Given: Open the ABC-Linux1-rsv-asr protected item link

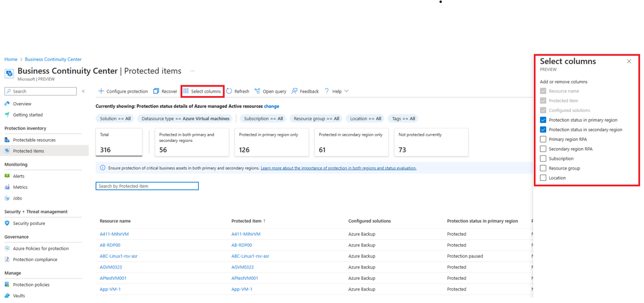Looking at the screenshot, I should (x=250, y=256).
